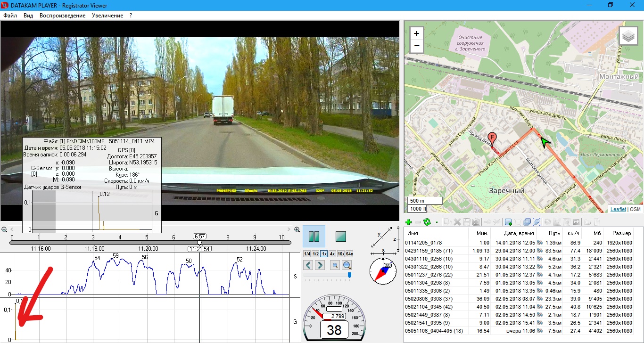Expand the Увеличение menu
This screenshot has height=343, width=644.
pos(107,16)
